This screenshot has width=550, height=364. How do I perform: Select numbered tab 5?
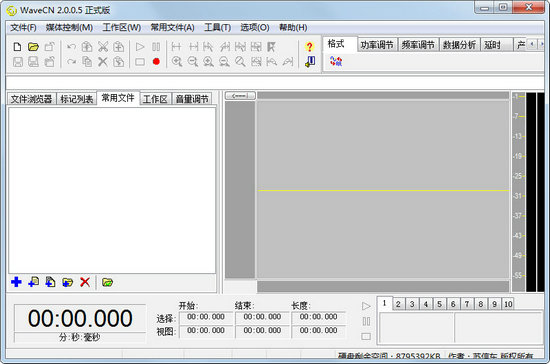439,304
